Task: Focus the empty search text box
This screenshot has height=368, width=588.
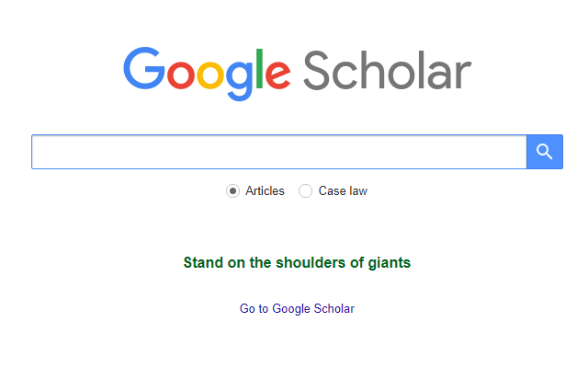Action: point(278,152)
